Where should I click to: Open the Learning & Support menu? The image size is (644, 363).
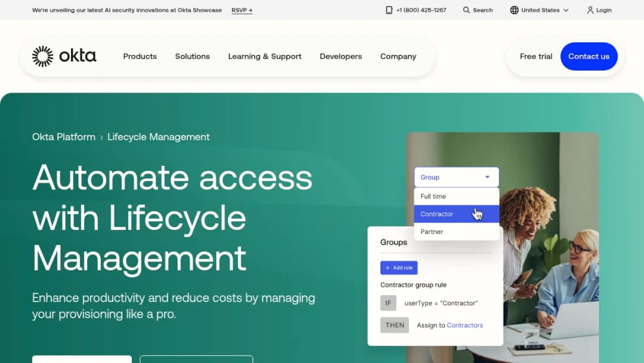265,56
